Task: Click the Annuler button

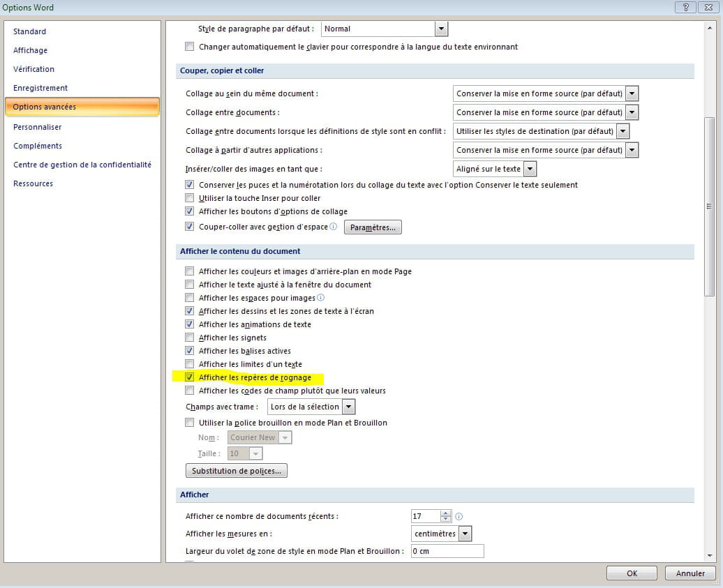Action: [x=690, y=573]
